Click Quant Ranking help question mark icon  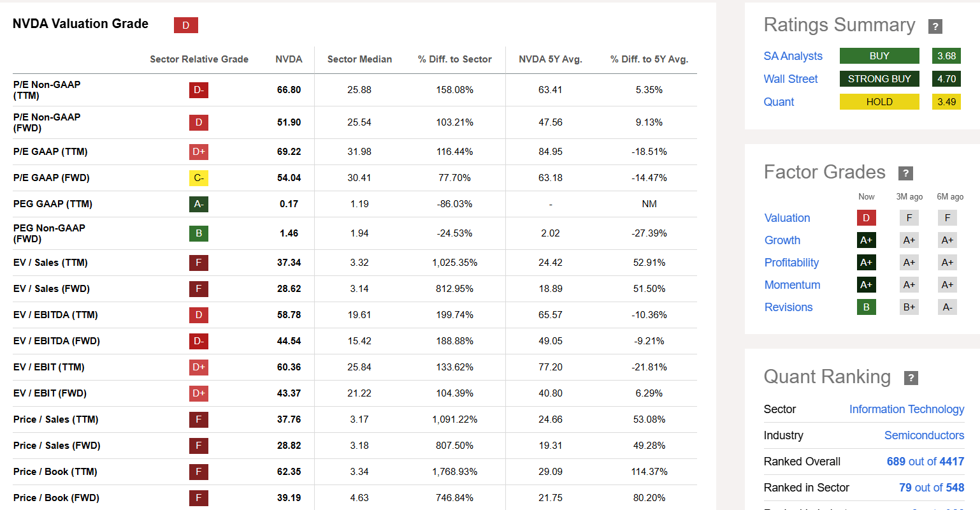coord(911,378)
